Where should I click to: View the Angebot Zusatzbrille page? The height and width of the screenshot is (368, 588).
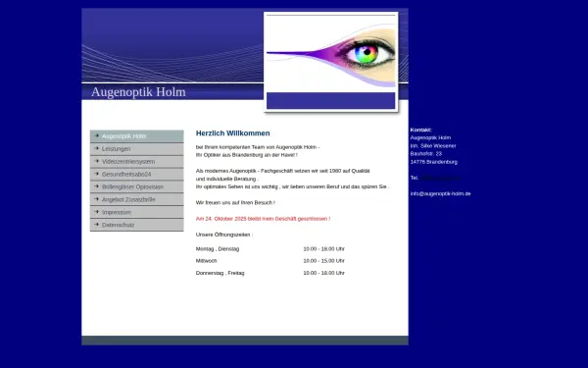(137, 200)
